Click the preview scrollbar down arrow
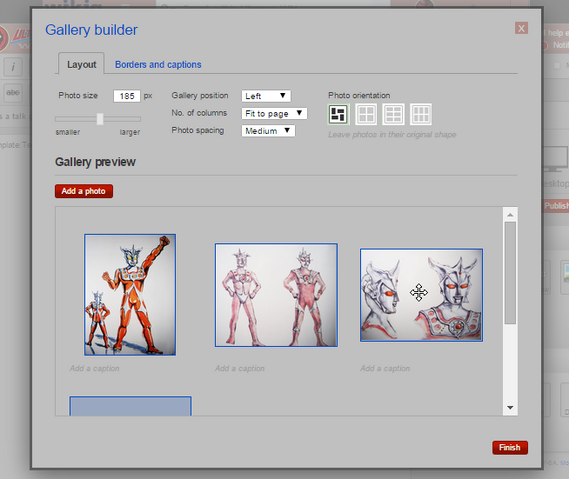Viewport: 569px width, 479px height. click(510, 408)
